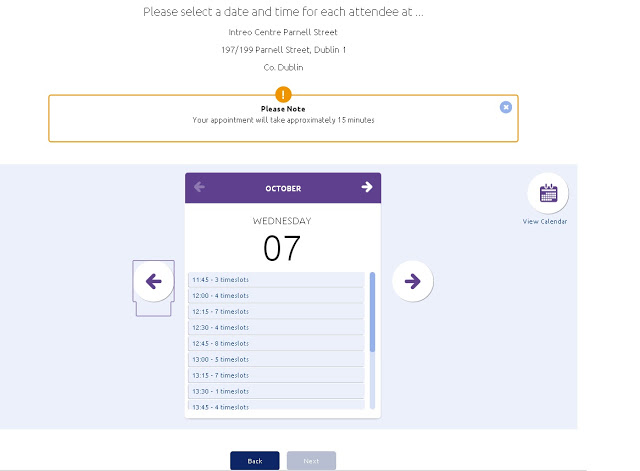Image resolution: width=640 pixels, height=471 pixels.
Task: Select the 11:45 timeslot
Action: [275, 280]
